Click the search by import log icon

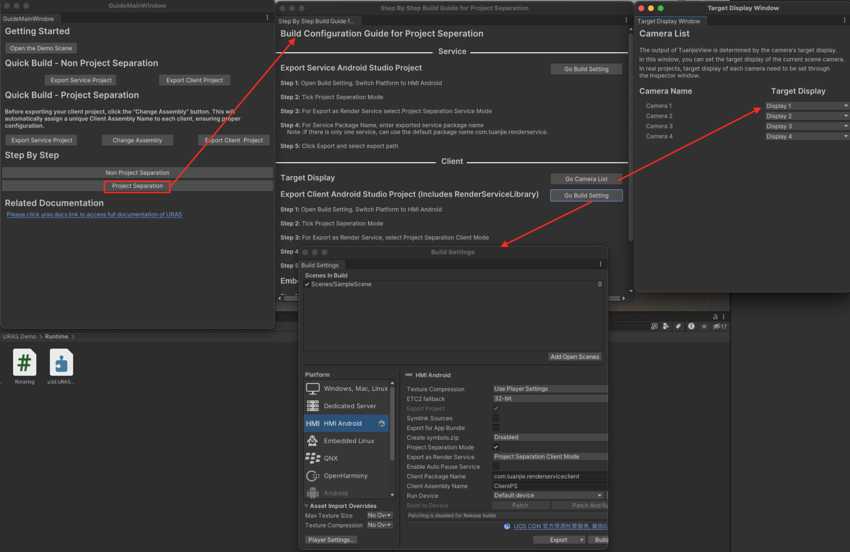(x=654, y=326)
